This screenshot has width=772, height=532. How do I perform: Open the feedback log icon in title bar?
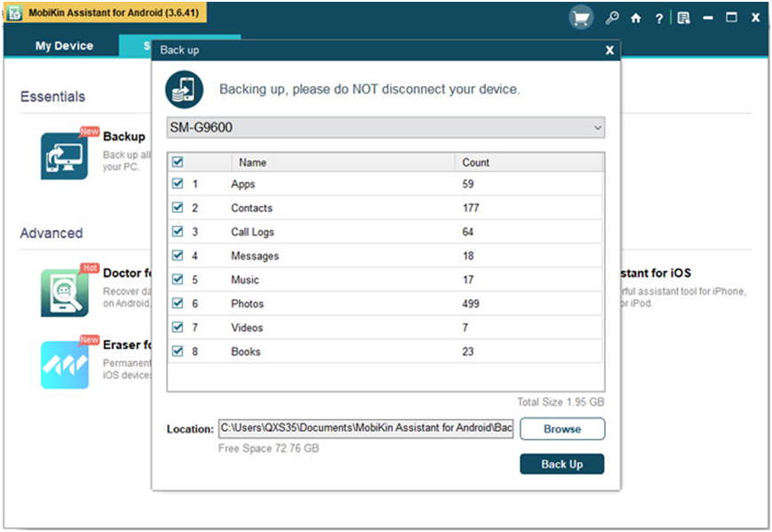pos(683,18)
